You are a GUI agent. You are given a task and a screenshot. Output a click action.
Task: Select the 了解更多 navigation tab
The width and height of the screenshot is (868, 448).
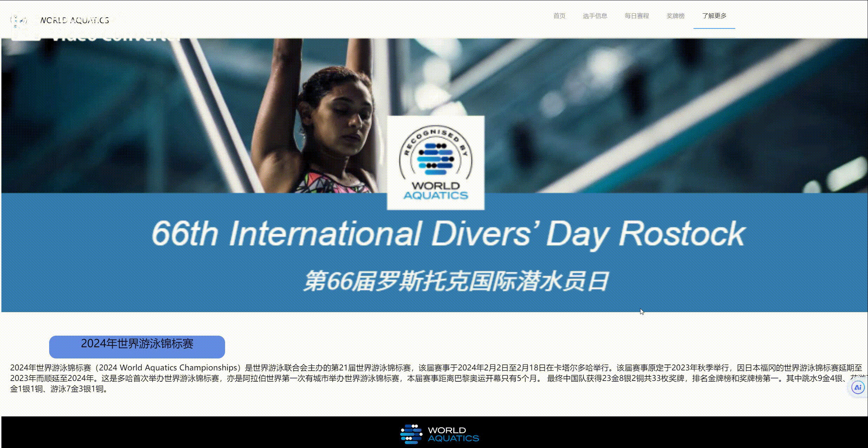coord(714,16)
